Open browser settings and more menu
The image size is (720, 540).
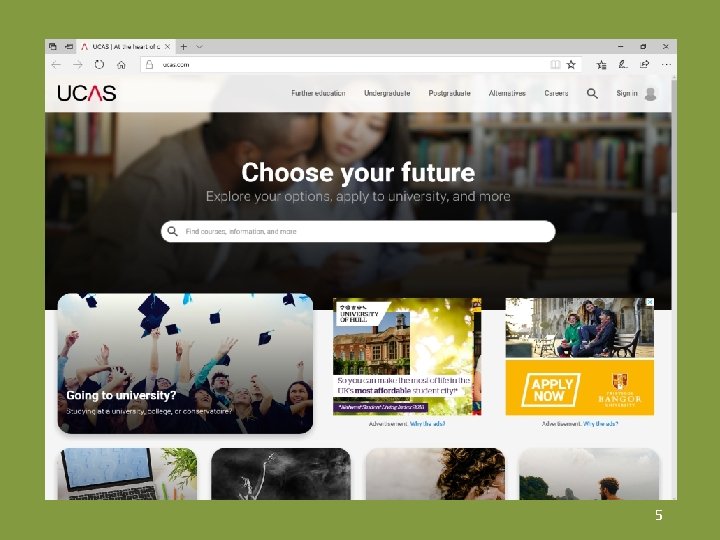pos(666,65)
